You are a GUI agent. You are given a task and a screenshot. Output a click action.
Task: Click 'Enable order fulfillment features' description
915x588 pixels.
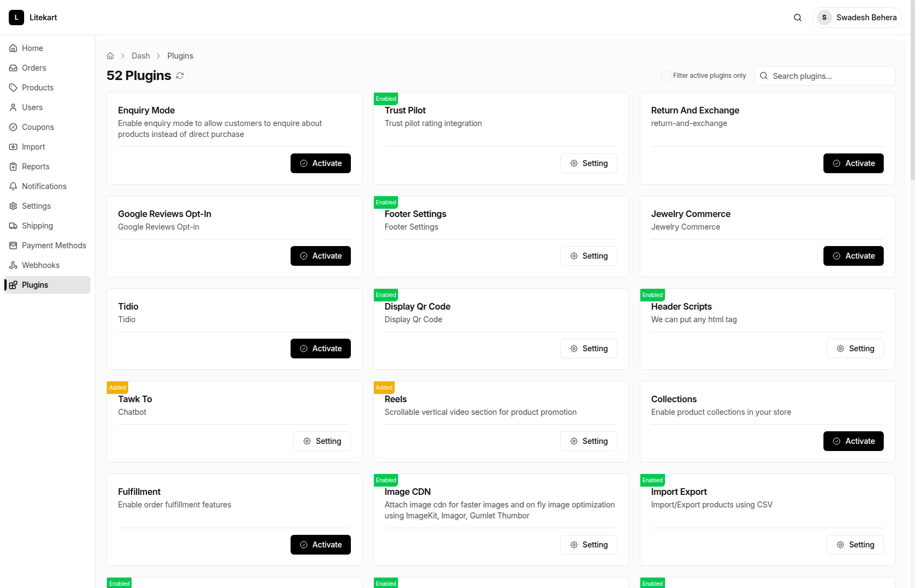(174, 505)
